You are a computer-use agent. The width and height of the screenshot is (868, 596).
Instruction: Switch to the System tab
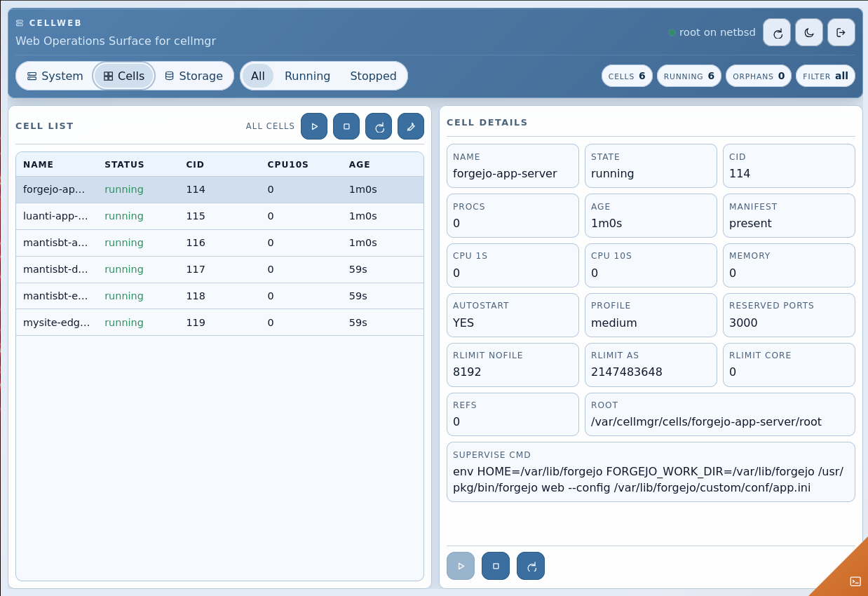(x=55, y=76)
